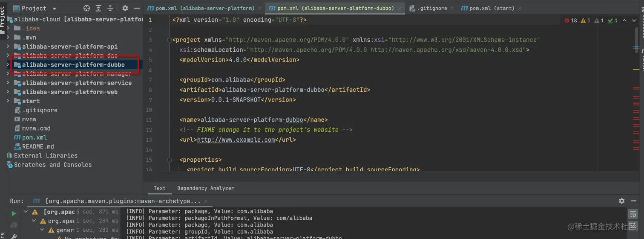Viewport: 644px width, 239px height.
Task: Switch to Text tab below editor
Action: click(x=160, y=188)
